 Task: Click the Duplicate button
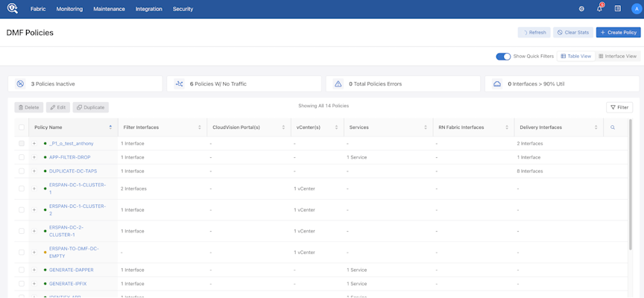point(91,107)
